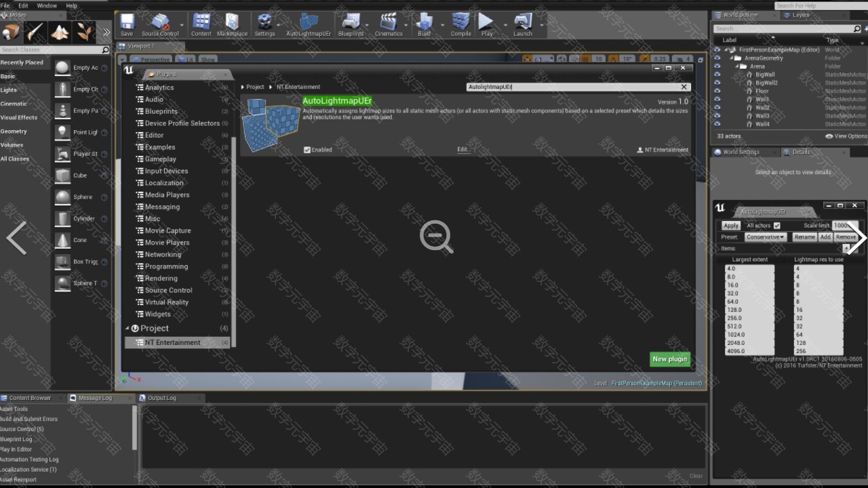The image size is (868, 488).
Task: Click the Cylinder actor icon
Action: click(x=62, y=219)
